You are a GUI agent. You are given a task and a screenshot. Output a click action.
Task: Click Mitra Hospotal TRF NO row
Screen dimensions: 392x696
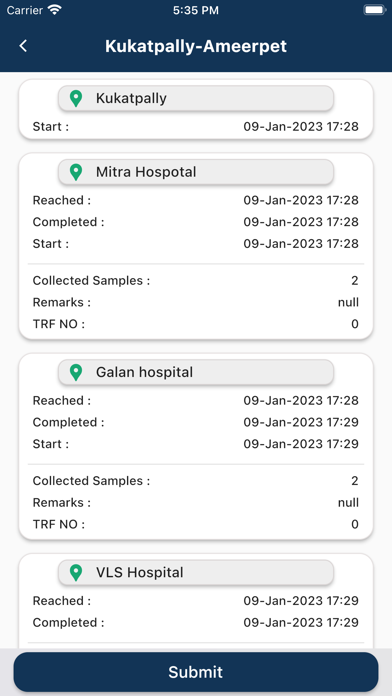coord(196,324)
